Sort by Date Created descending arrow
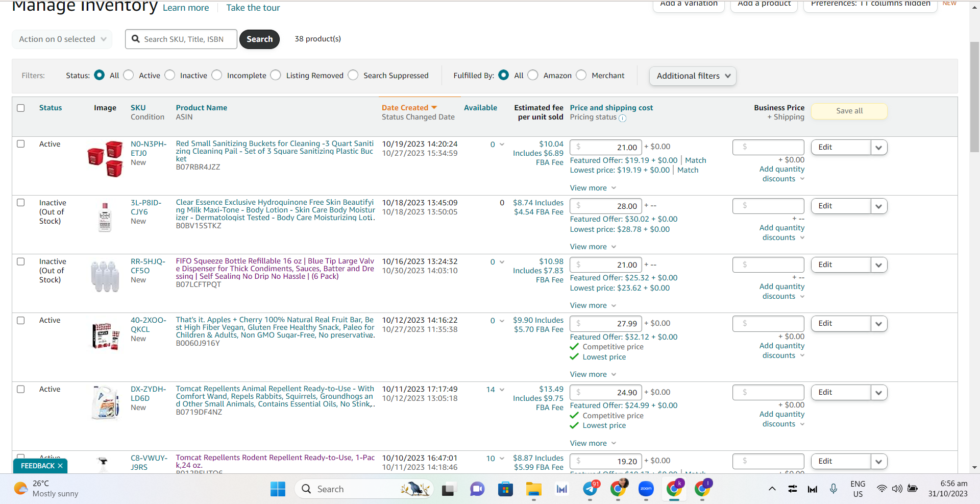Image resolution: width=980 pixels, height=504 pixels. [434, 108]
